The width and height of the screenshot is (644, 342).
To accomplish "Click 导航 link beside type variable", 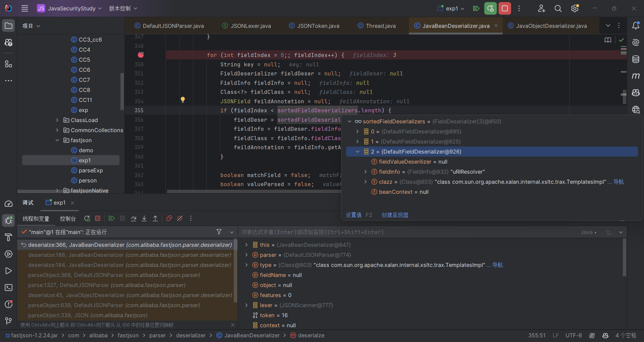I will 497,265.
